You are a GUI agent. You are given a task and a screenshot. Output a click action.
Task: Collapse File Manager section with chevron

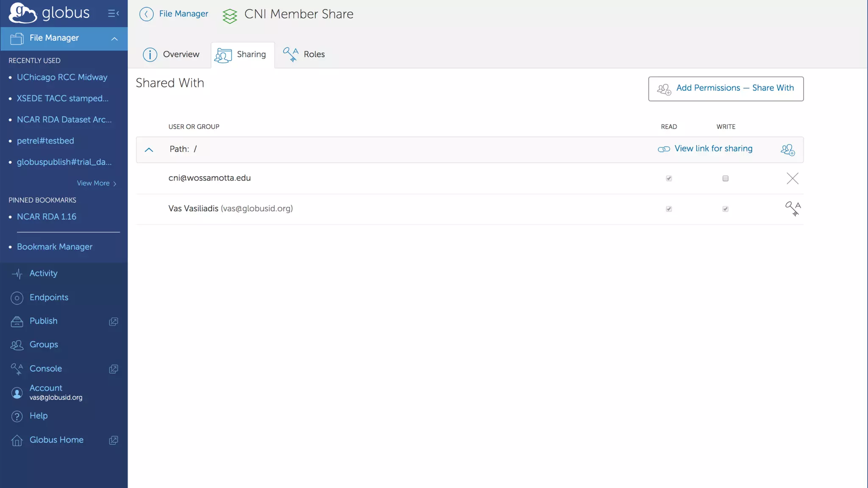(x=114, y=39)
